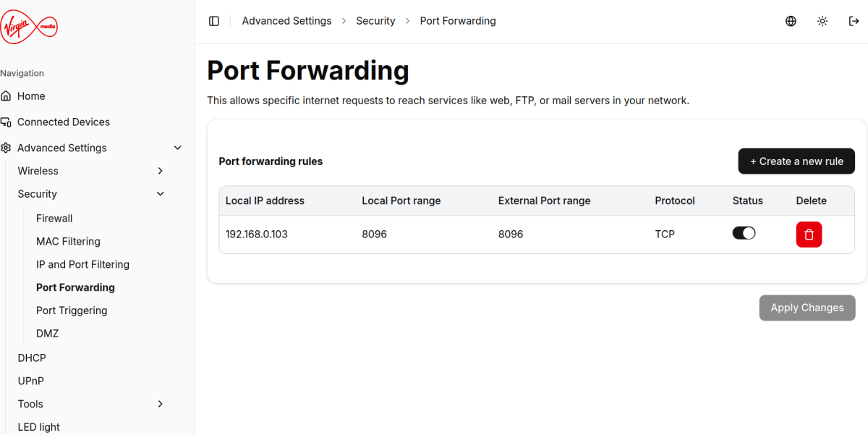The image size is (868, 435).
Task: Click Create a new rule button
Action: click(x=796, y=161)
